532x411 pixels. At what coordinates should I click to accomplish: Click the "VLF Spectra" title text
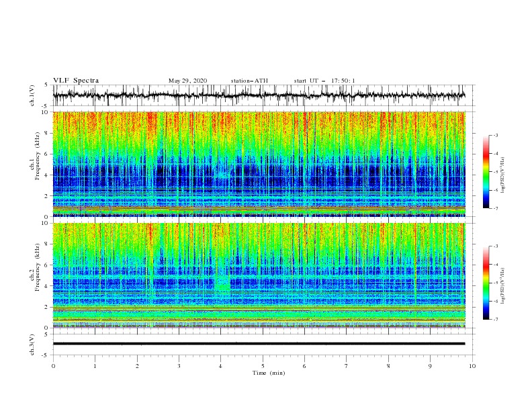[x=76, y=81]
